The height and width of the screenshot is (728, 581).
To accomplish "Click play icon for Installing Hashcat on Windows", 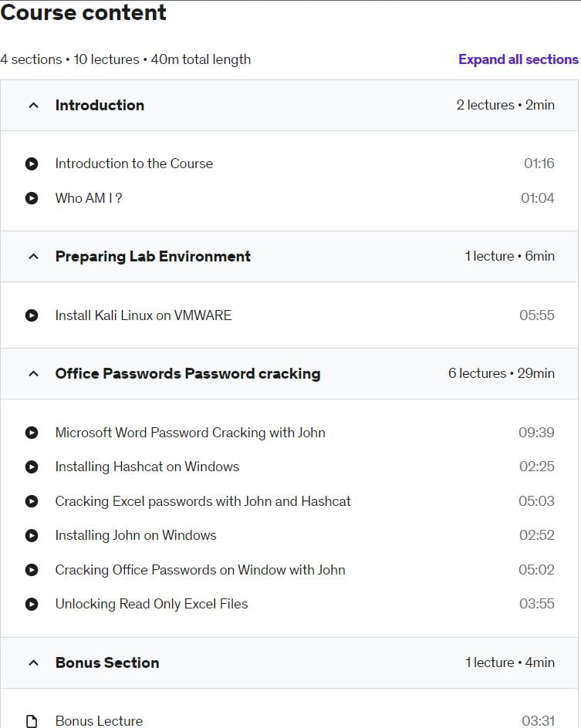I will click(x=32, y=467).
